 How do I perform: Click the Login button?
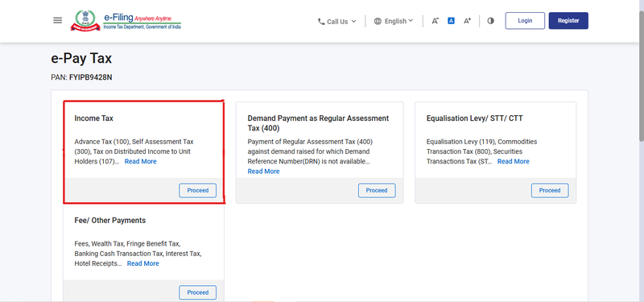tap(525, 21)
